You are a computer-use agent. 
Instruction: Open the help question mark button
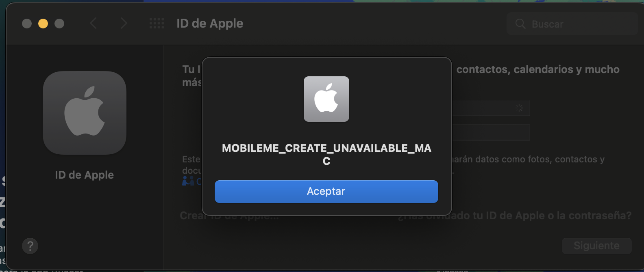pyautogui.click(x=30, y=246)
